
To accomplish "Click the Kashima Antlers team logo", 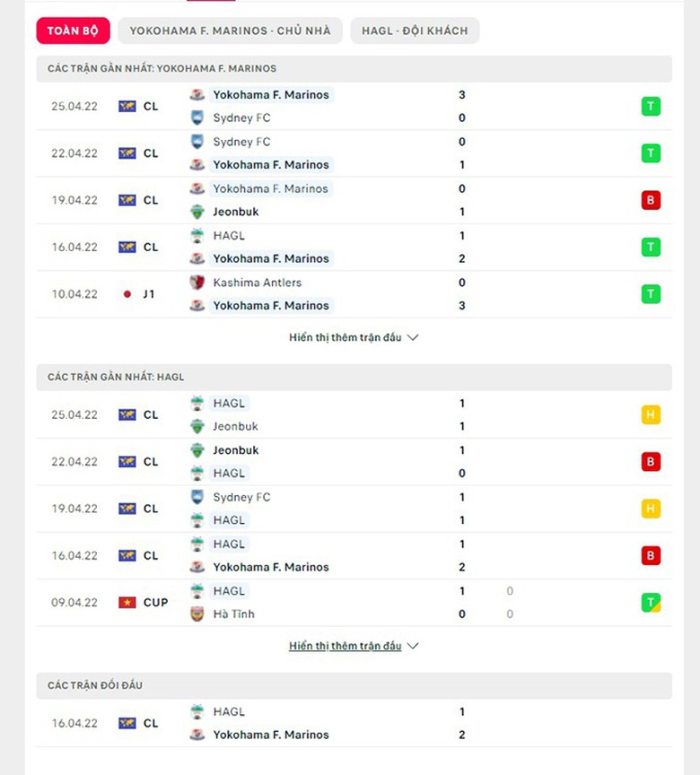I will click(x=197, y=283).
